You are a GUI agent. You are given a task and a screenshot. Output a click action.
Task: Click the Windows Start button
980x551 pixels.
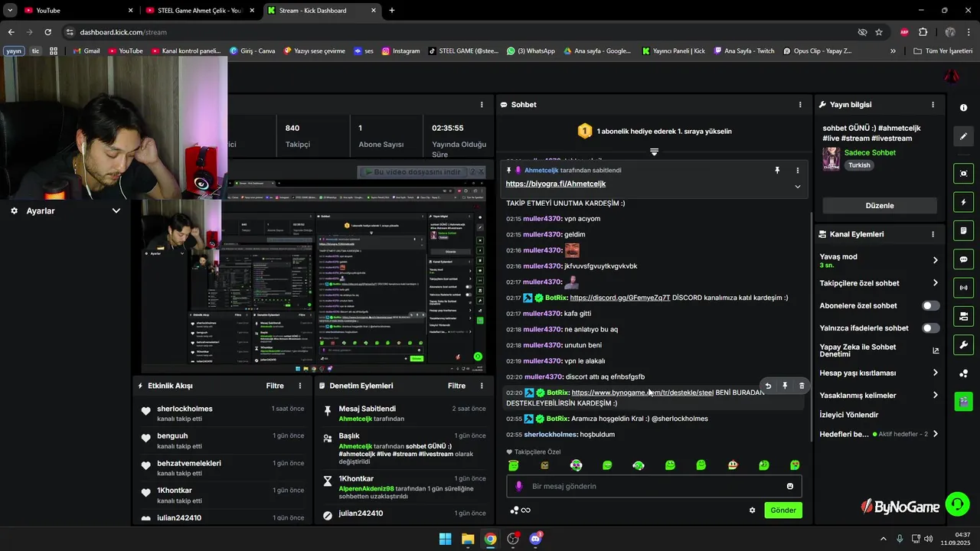445,539
